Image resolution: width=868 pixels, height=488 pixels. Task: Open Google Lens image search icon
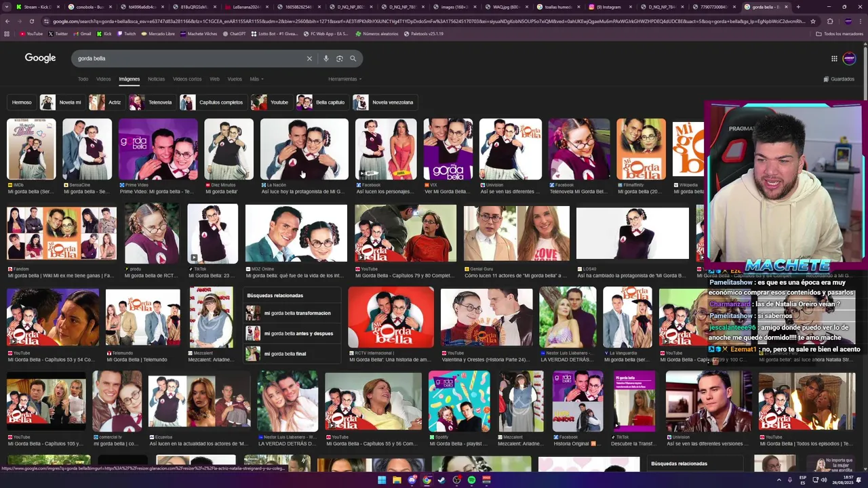(x=339, y=58)
